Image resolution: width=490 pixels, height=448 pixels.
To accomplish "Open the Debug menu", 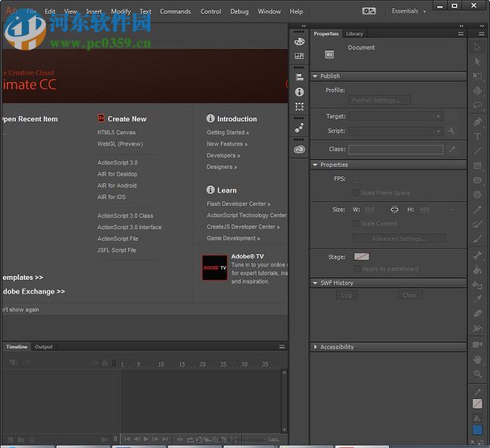I will [240, 11].
